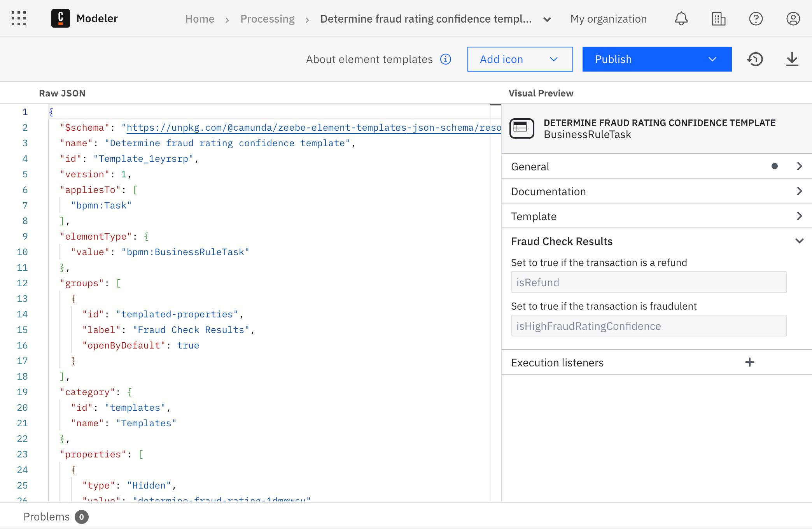Open the notifications bell
Image resolution: width=812 pixels, height=529 pixels.
point(681,19)
